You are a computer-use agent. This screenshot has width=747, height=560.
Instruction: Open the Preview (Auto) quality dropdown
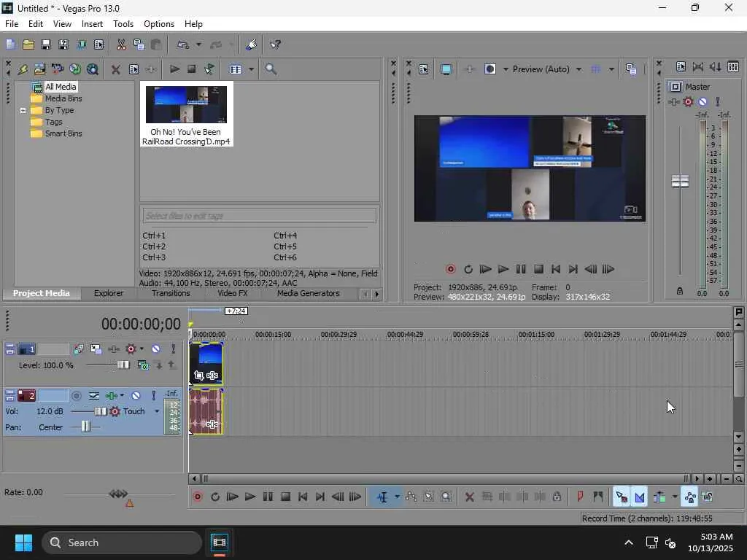pyautogui.click(x=578, y=69)
